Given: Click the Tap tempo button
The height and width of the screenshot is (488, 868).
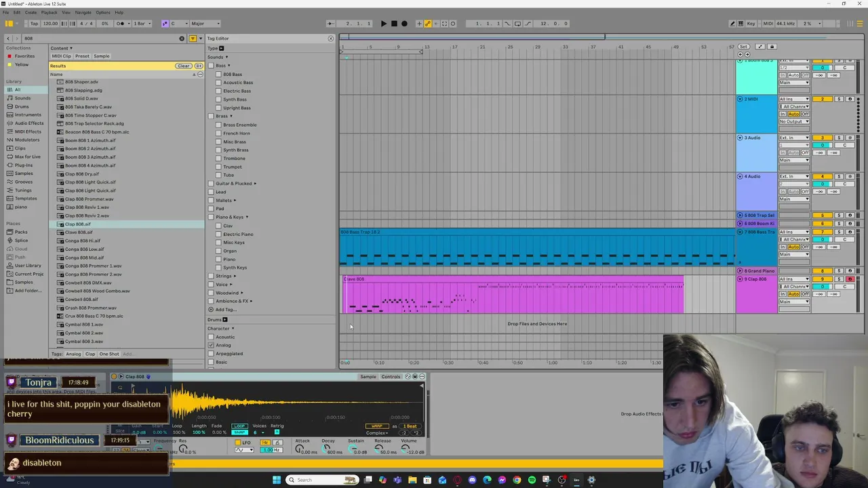Looking at the screenshot, I should [x=34, y=24].
